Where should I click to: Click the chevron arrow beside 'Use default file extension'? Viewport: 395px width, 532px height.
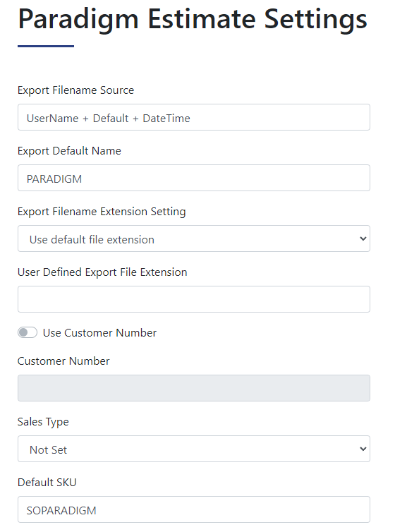tap(363, 238)
